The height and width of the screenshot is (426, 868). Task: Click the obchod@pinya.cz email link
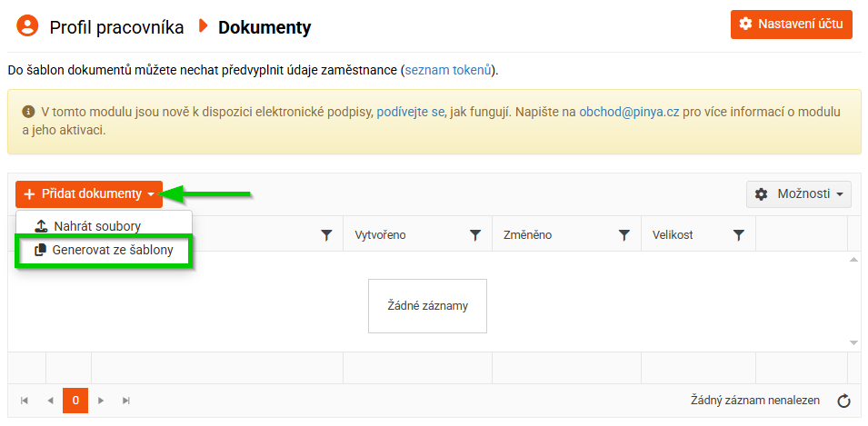[x=629, y=113]
